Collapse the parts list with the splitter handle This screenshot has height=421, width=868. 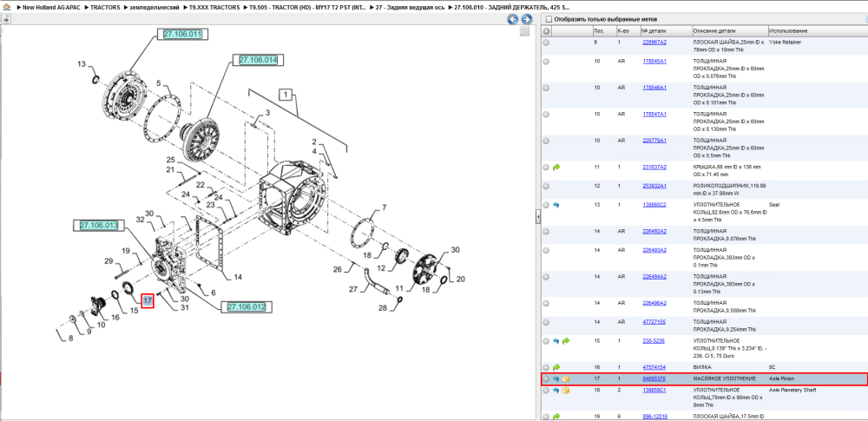pos(538,218)
